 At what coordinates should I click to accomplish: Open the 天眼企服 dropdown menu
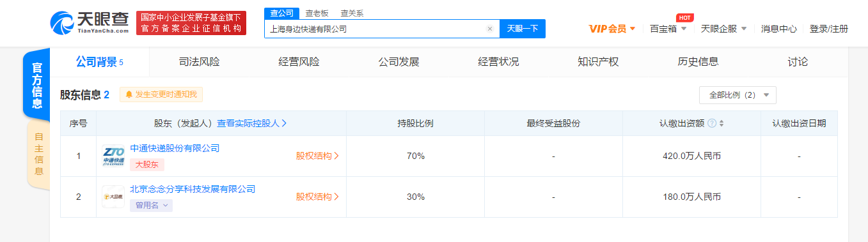coord(724,29)
